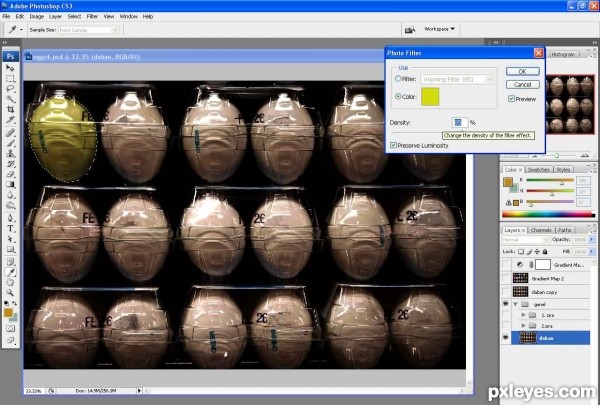Screen dimensions: 600x405
Task: Select the Gradient tool
Action: click(x=10, y=185)
